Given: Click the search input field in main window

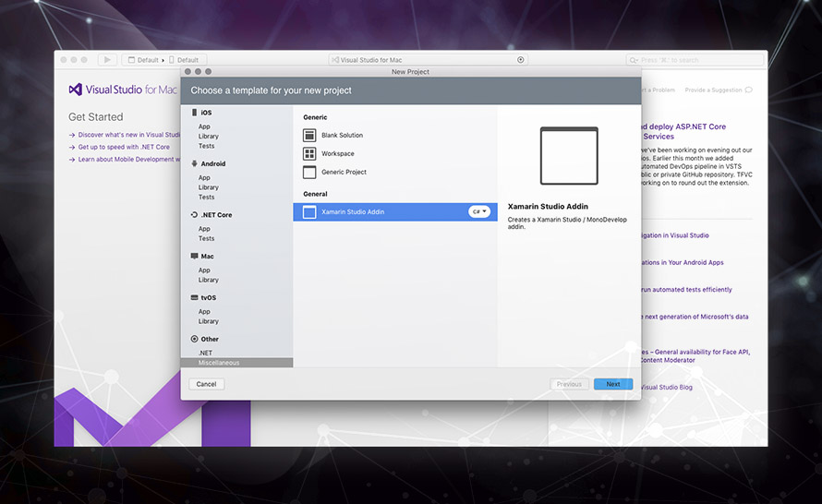Looking at the screenshot, I should coord(695,60).
